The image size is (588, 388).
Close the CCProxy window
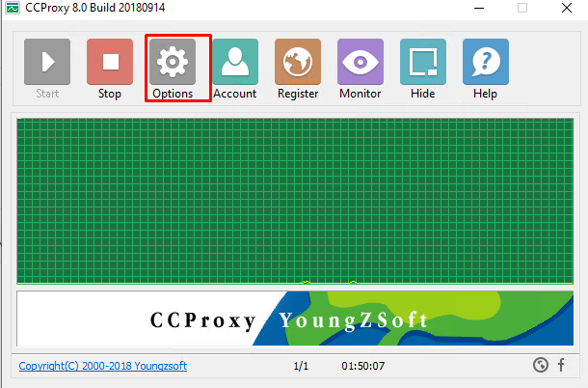tap(567, 8)
